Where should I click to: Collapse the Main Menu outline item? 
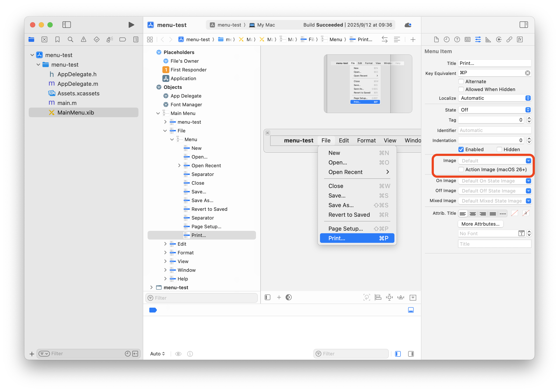coord(158,113)
